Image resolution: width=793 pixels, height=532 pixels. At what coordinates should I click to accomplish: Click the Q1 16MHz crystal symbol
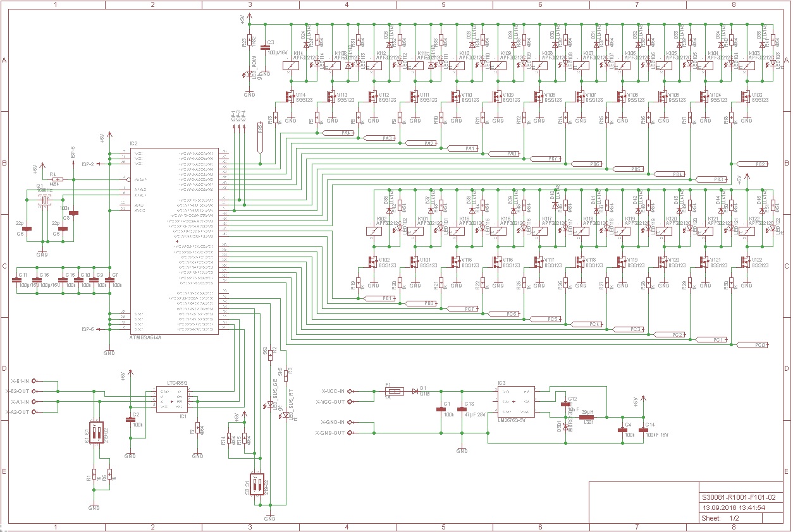[x=44, y=200]
